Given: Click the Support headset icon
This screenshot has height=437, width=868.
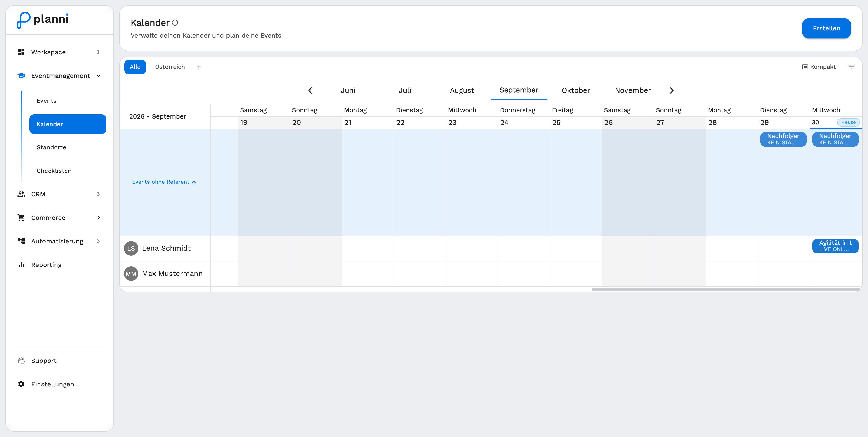Looking at the screenshot, I should [x=21, y=361].
